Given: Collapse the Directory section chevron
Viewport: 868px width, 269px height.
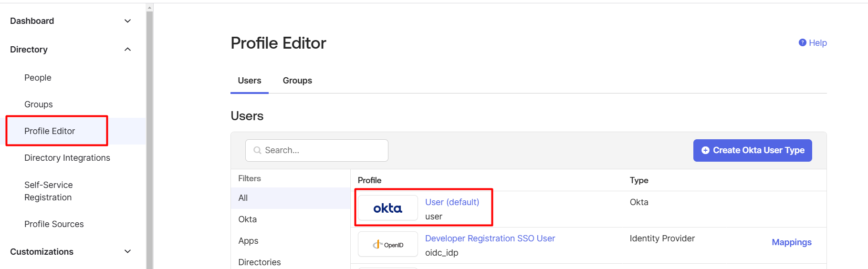Looking at the screenshot, I should pyautogui.click(x=127, y=50).
